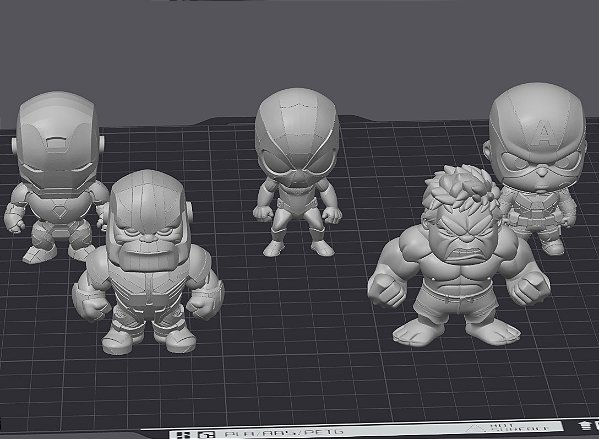Click Captain America's utility belt

pyautogui.click(x=535, y=219)
